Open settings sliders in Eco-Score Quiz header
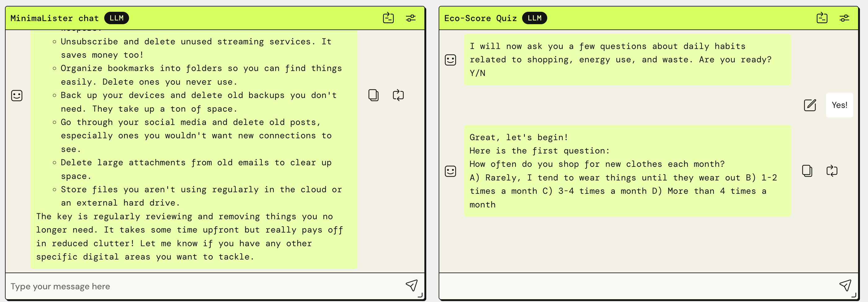The image size is (868, 302). tap(844, 18)
